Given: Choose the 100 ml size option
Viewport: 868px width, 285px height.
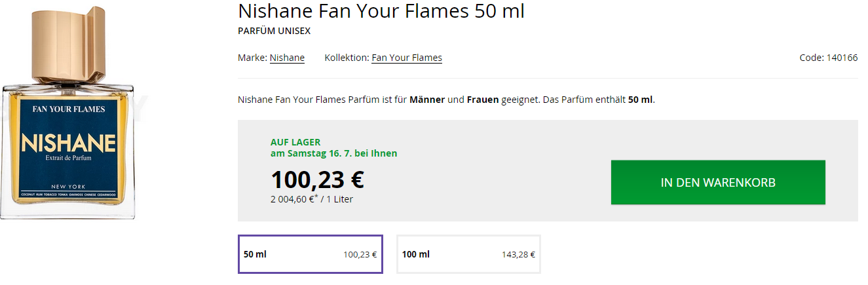Looking at the screenshot, I should pos(468,254).
